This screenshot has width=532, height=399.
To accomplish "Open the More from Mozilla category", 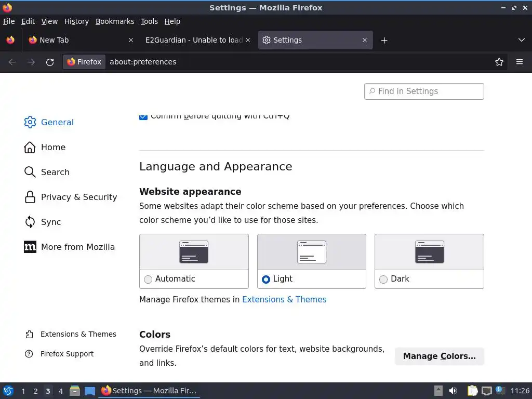I will [x=78, y=247].
